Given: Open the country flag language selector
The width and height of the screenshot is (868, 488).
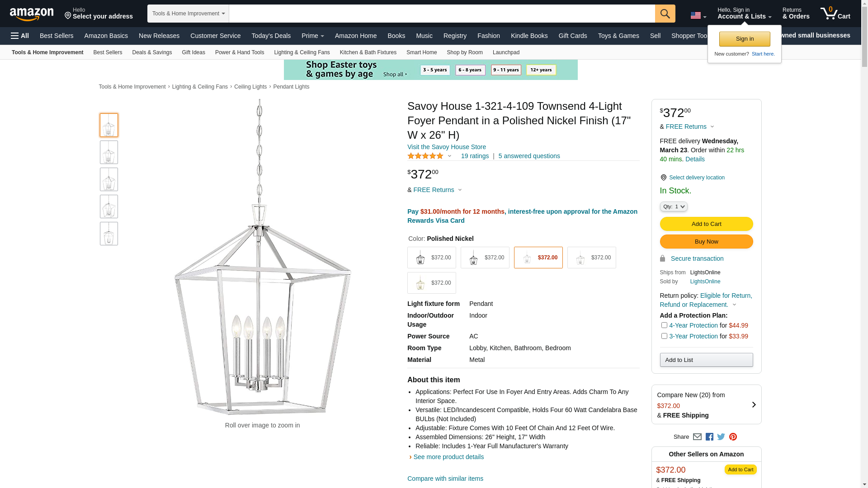Looking at the screenshot, I should [698, 16].
